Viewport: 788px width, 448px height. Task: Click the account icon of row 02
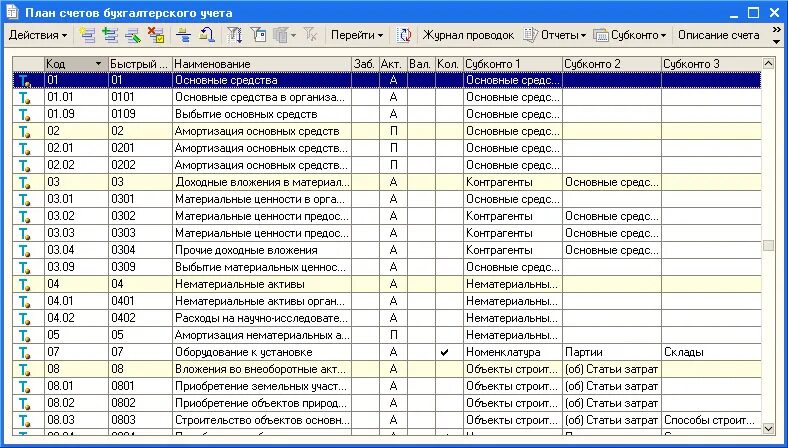pyautogui.click(x=24, y=132)
